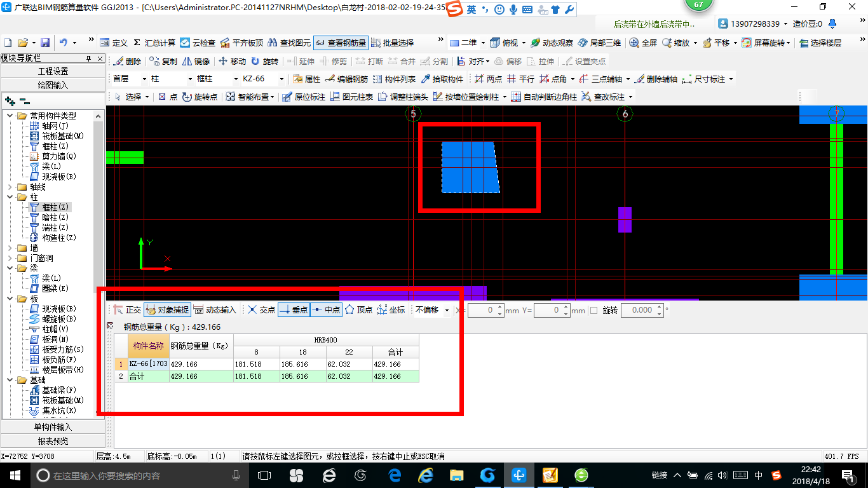Image resolution: width=868 pixels, height=488 pixels.
Task: Open 查找图元 find element
Action: coord(289,43)
